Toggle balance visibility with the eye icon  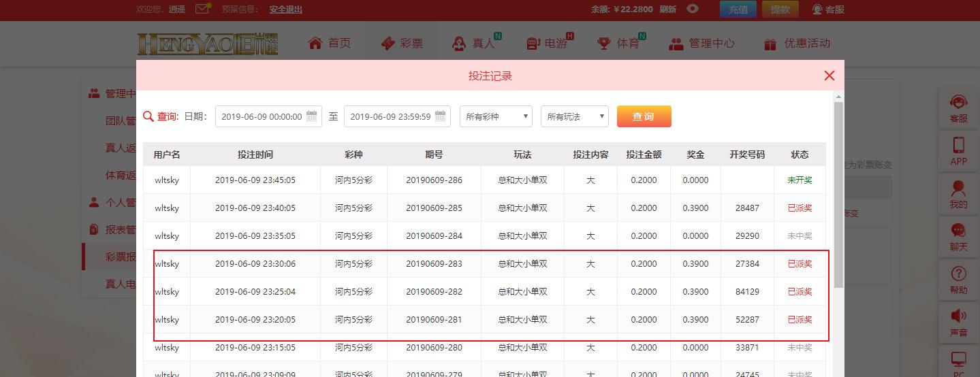tap(693, 9)
